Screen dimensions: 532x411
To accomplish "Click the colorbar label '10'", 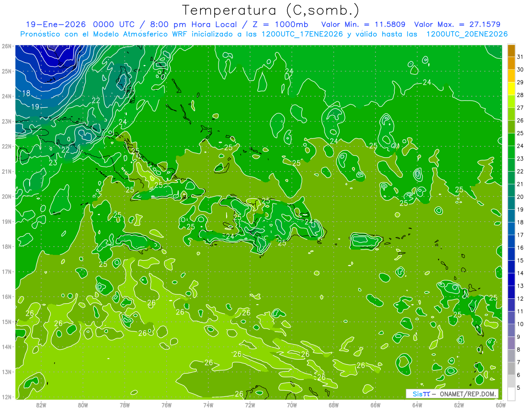I will (520, 325).
